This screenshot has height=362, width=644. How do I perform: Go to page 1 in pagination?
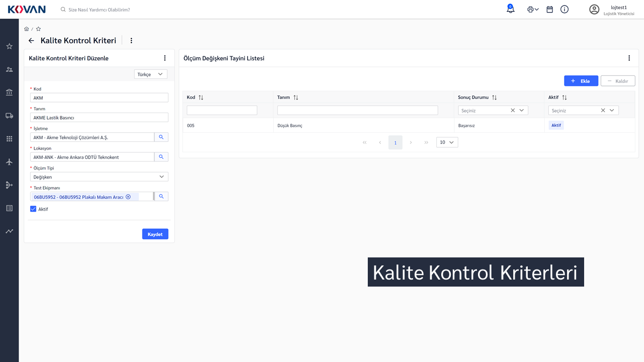(395, 143)
